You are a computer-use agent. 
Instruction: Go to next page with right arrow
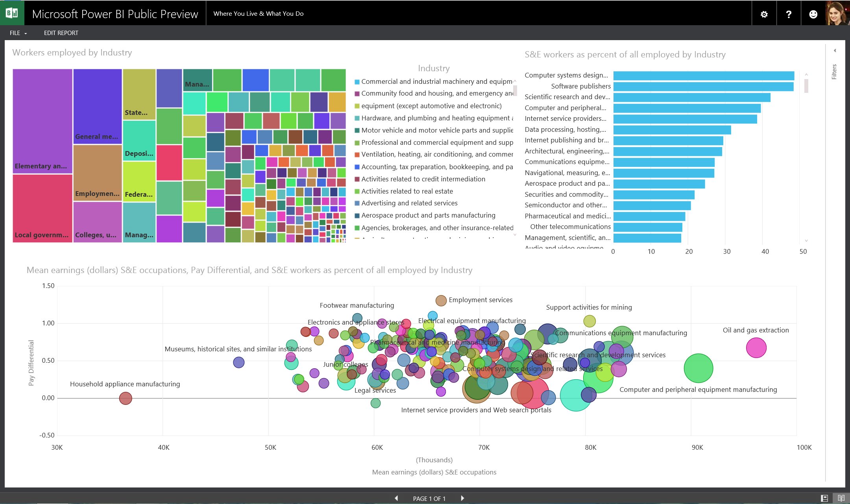[462, 498]
